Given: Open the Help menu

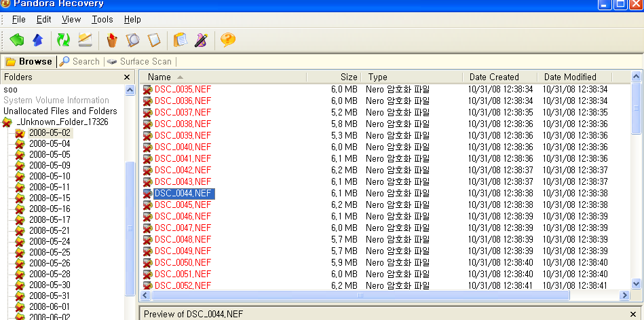Looking at the screenshot, I should 132,19.
